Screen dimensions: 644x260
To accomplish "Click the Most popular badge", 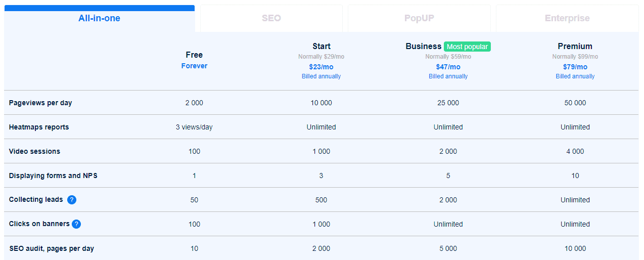I will coord(467,47).
